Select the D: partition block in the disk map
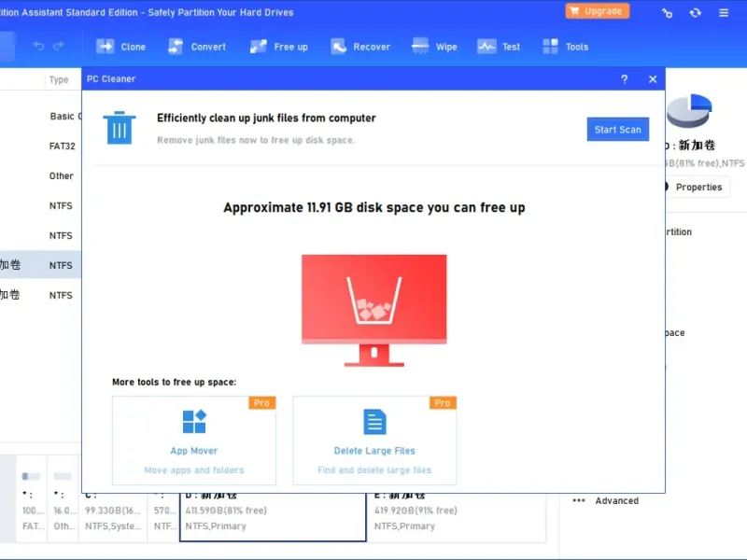 coord(273,518)
